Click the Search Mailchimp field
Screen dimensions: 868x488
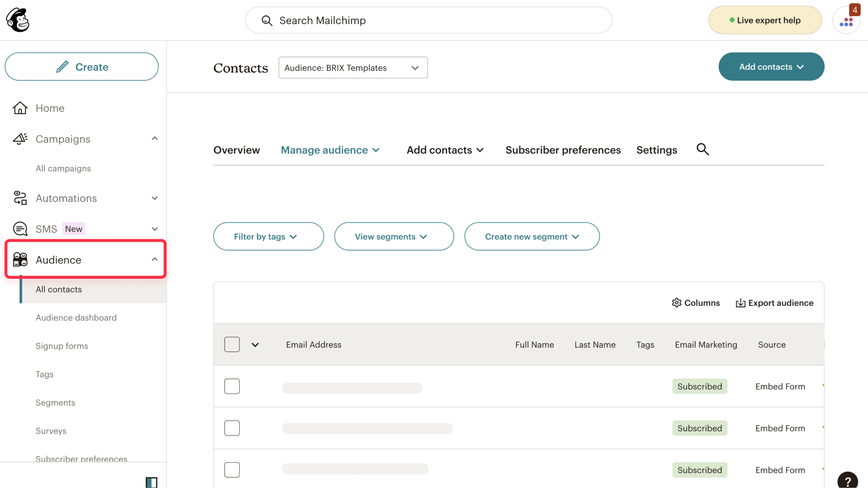(x=429, y=20)
